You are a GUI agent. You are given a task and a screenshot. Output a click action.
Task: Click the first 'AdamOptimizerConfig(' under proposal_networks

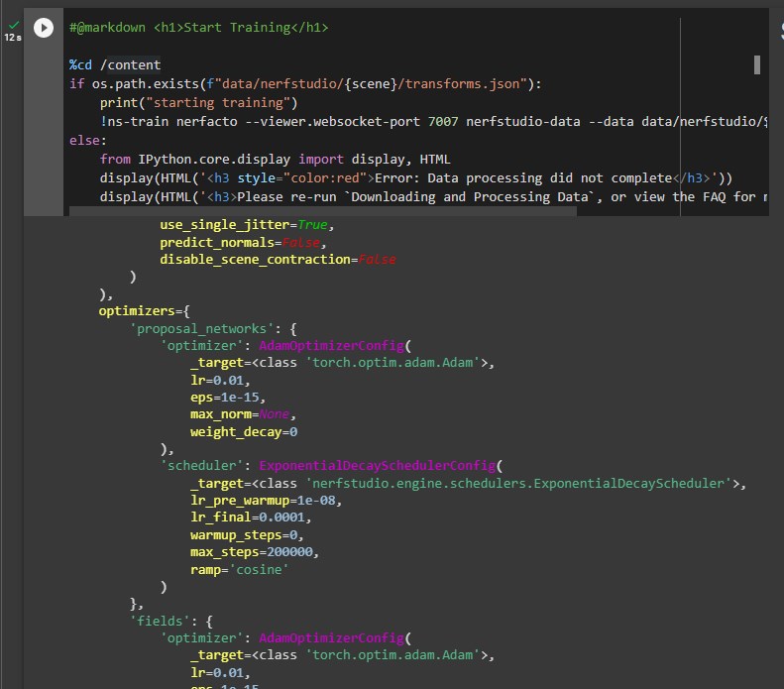(335, 346)
